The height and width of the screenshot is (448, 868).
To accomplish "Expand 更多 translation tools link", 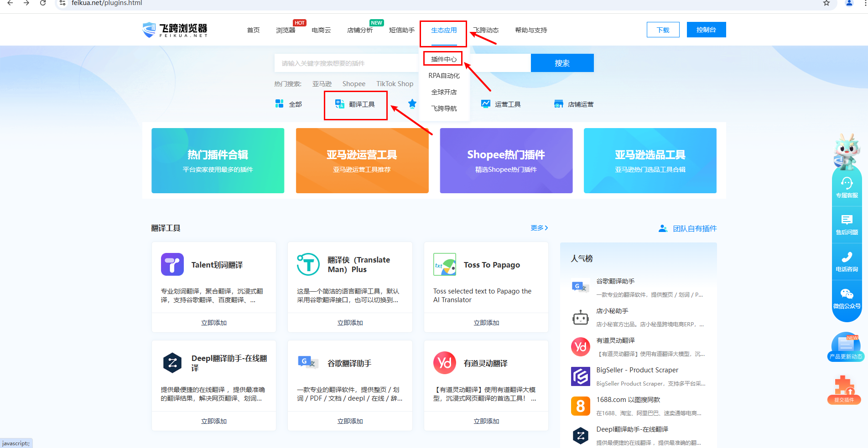I will click(539, 228).
